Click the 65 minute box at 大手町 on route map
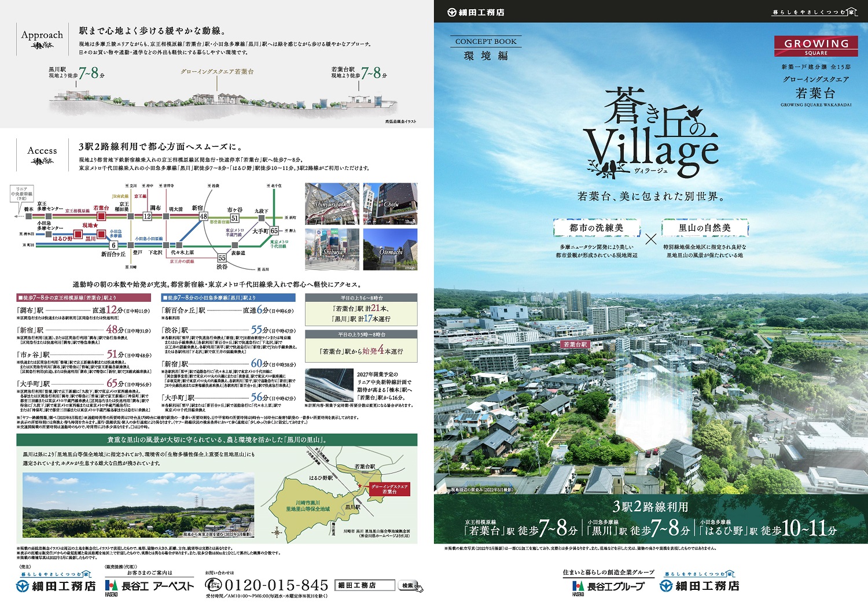Viewport: 868px width, 613px height. coord(274,230)
